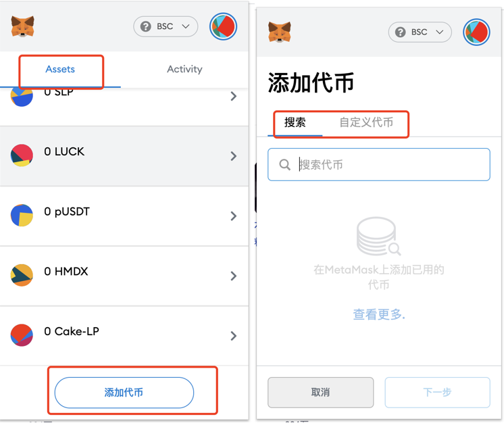504x423 pixels.
Task: Click the LUCK token icon
Action: 22,155
